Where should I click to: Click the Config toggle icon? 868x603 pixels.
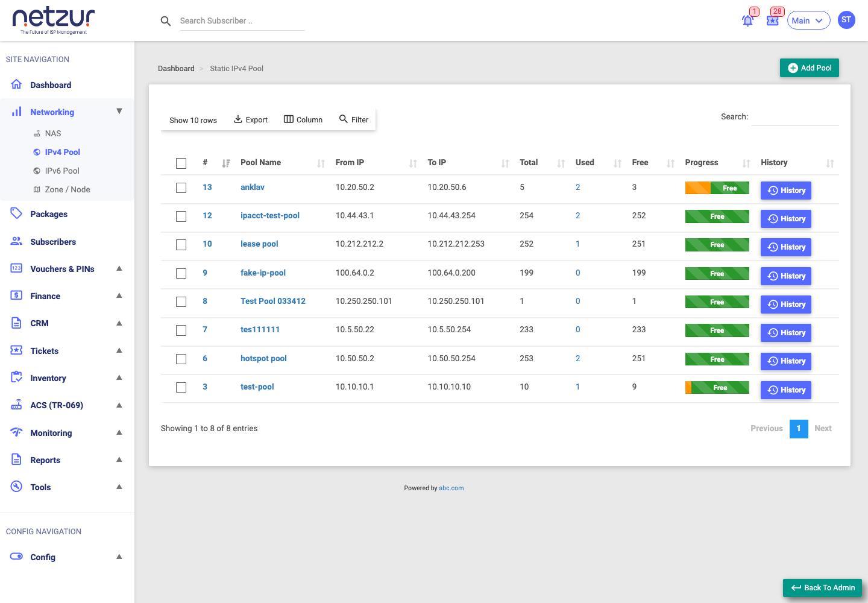[16, 557]
